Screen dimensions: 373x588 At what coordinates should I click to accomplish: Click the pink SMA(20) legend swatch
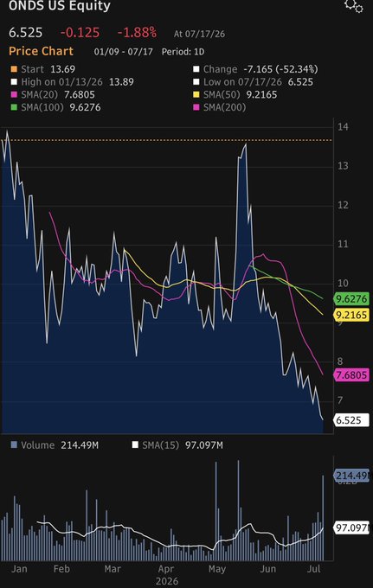click(14, 95)
